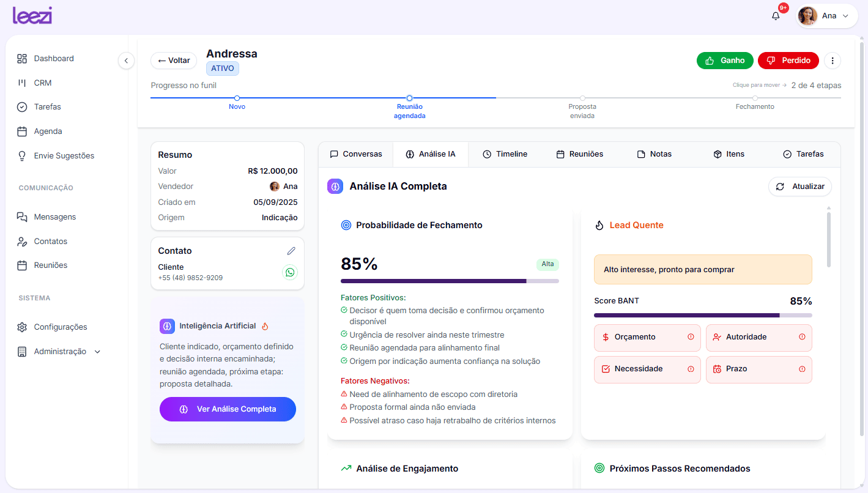The width and height of the screenshot is (868, 493).
Task: Click the Fechamento funnel stage marker
Action: (x=755, y=98)
